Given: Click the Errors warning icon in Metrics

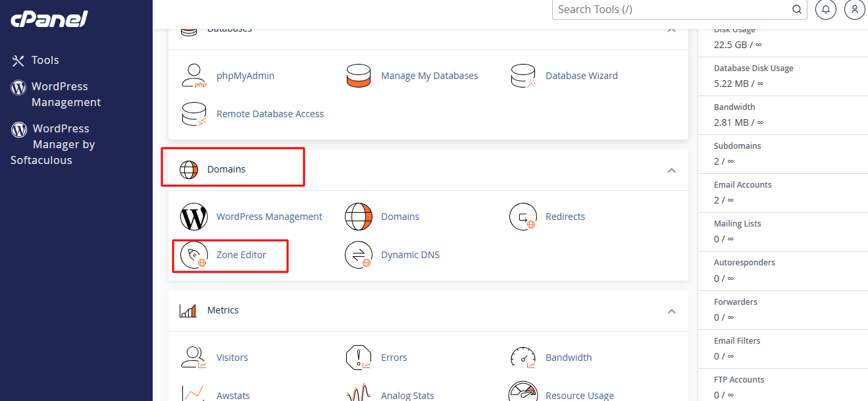Looking at the screenshot, I should (359, 358).
